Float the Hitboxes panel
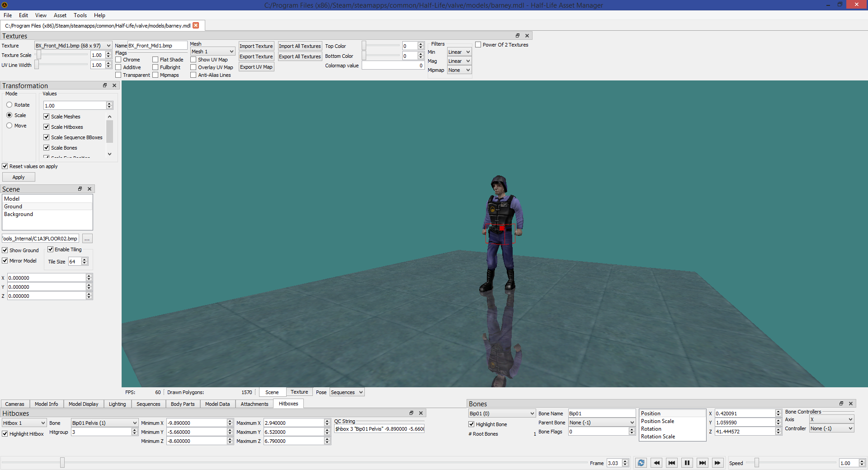This screenshot has width=868, height=470. (411, 413)
